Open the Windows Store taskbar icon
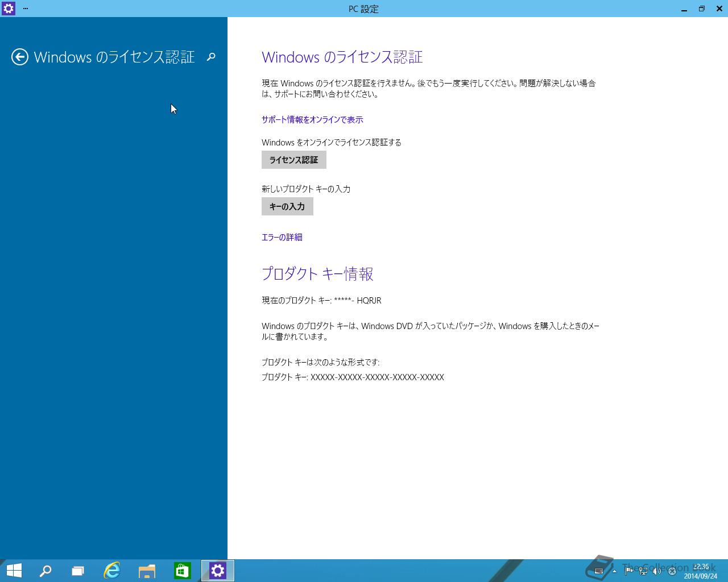728x582 pixels. click(182, 571)
